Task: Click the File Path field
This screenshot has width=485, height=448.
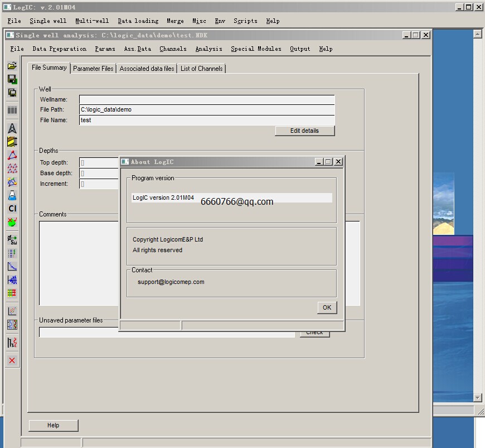Action: point(207,109)
